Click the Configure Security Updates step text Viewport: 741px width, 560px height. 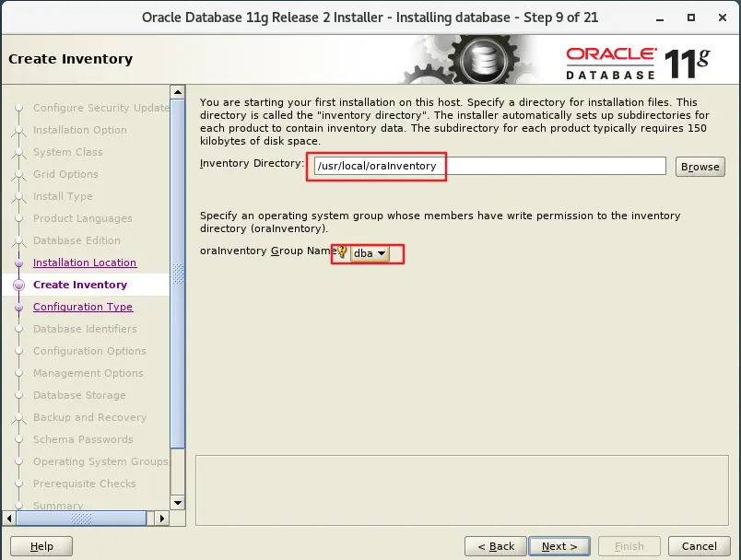101,108
